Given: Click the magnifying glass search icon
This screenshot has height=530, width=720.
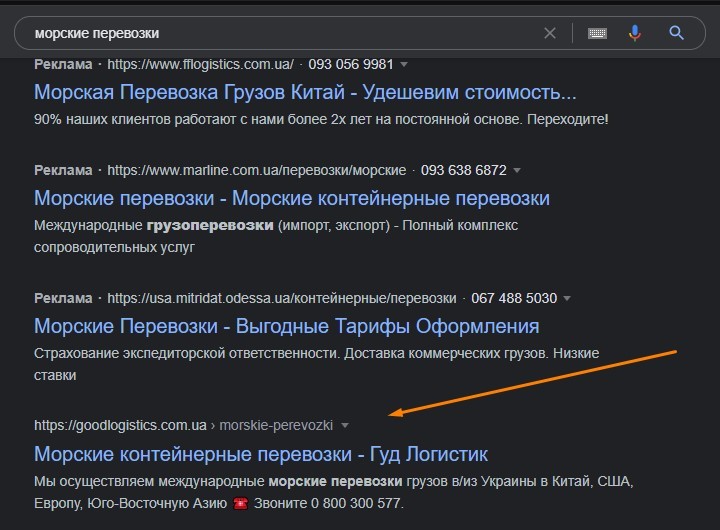Looking at the screenshot, I should 676,33.
